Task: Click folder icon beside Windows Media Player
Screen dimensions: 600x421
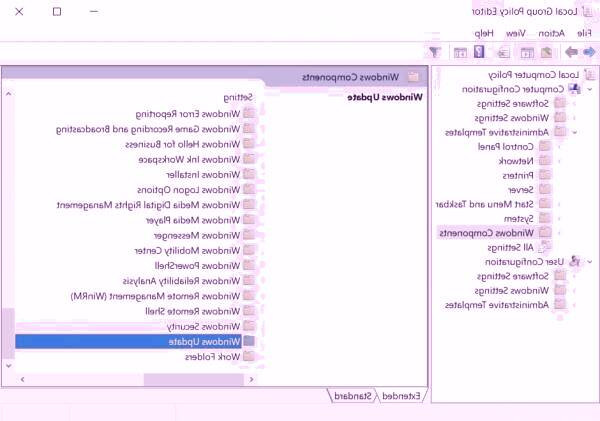Action: (x=249, y=220)
